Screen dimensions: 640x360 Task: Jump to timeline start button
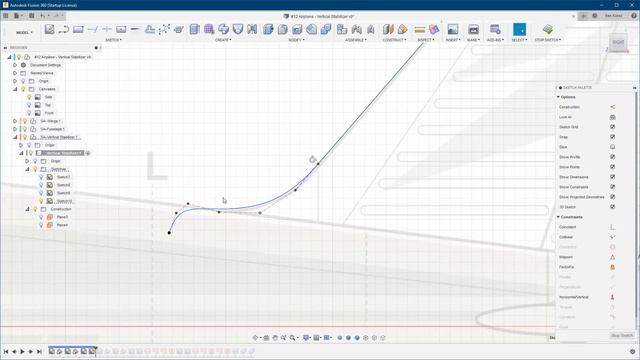tap(6, 351)
